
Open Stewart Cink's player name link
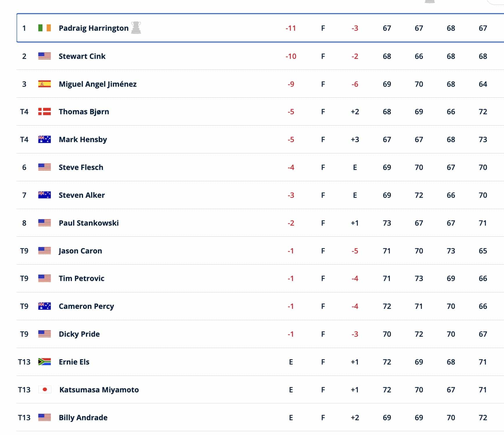point(82,56)
